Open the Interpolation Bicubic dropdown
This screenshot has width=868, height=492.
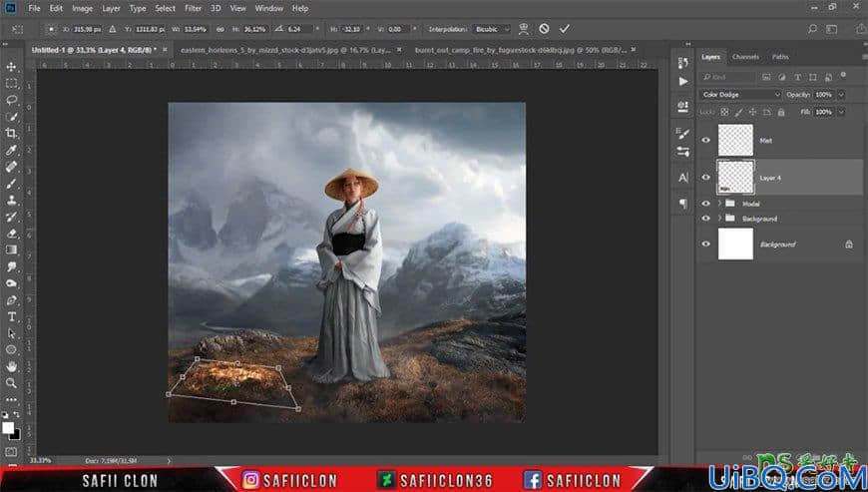point(492,29)
